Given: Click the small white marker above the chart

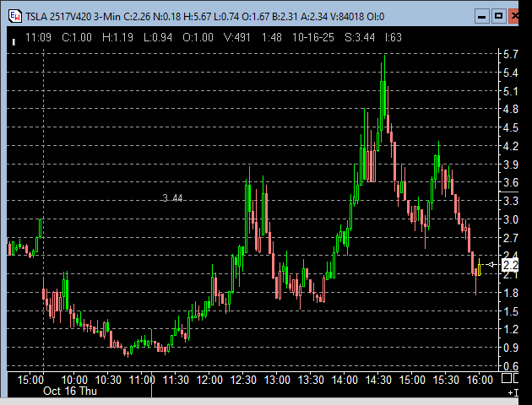Looking at the screenshot, I should click(x=14, y=39).
